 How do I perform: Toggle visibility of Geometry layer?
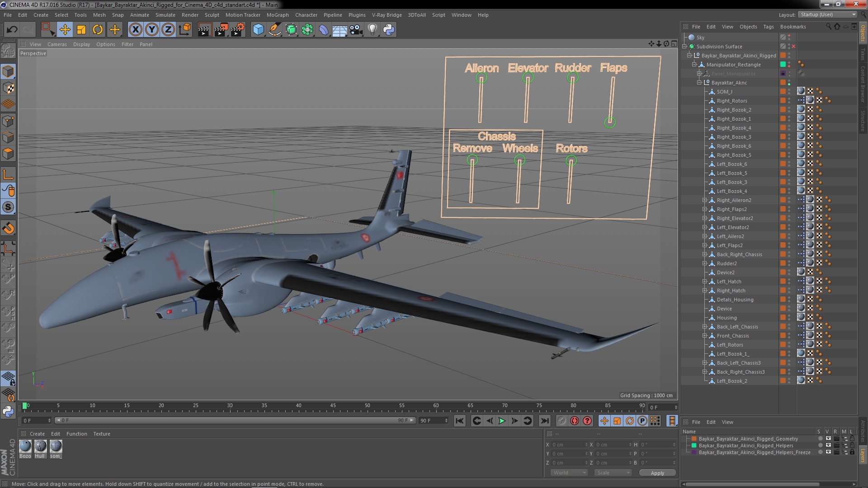pos(828,439)
